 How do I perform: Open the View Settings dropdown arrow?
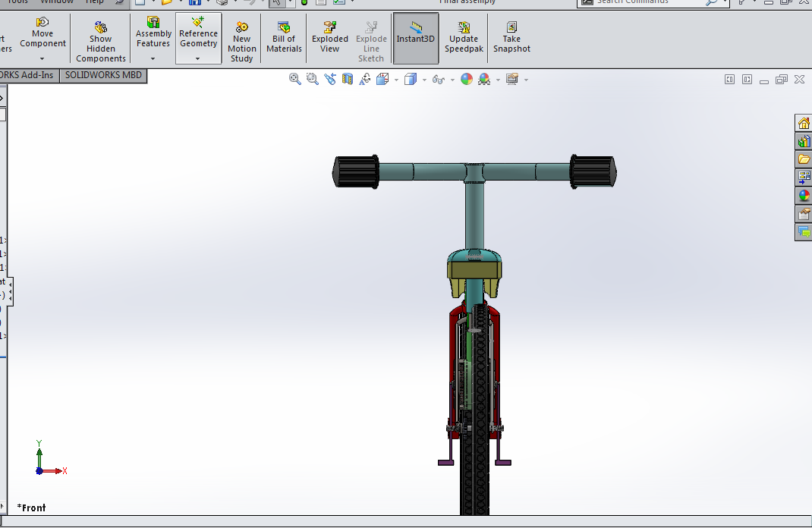coord(526,80)
